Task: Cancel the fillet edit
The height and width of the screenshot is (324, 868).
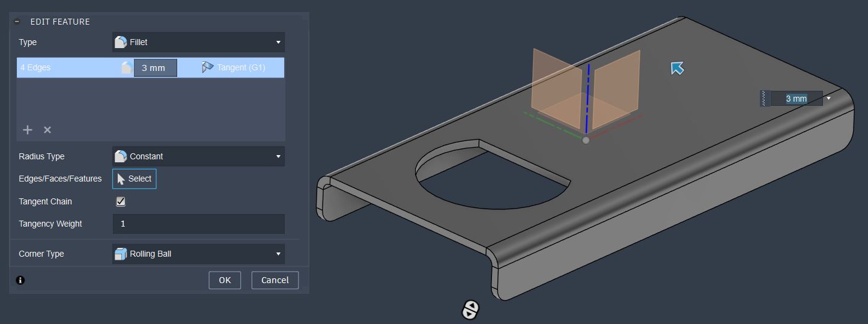Action: tap(275, 280)
